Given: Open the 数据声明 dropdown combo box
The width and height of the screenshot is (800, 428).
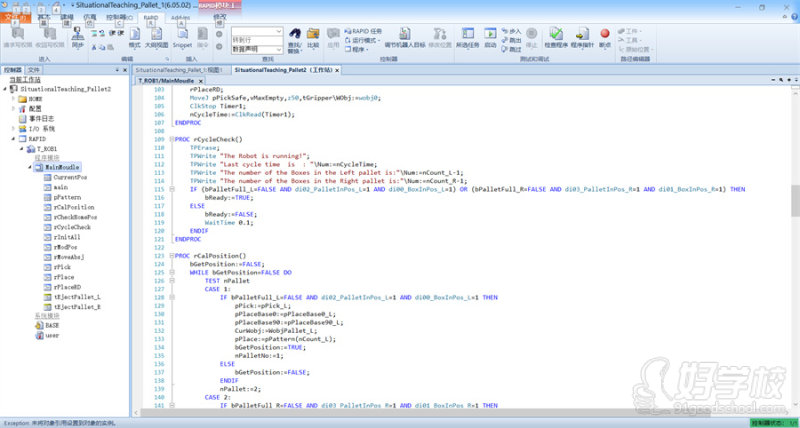Looking at the screenshot, I should point(278,48).
